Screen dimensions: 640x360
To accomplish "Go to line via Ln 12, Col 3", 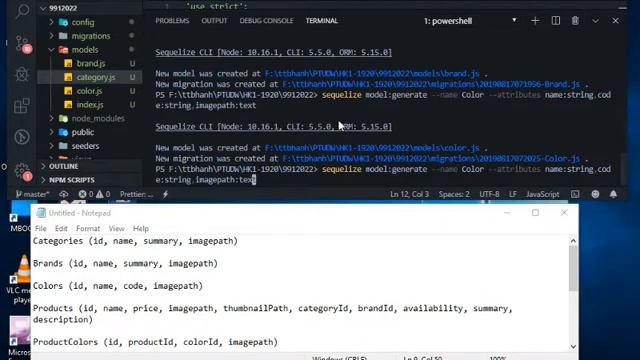I will point(409,194).
